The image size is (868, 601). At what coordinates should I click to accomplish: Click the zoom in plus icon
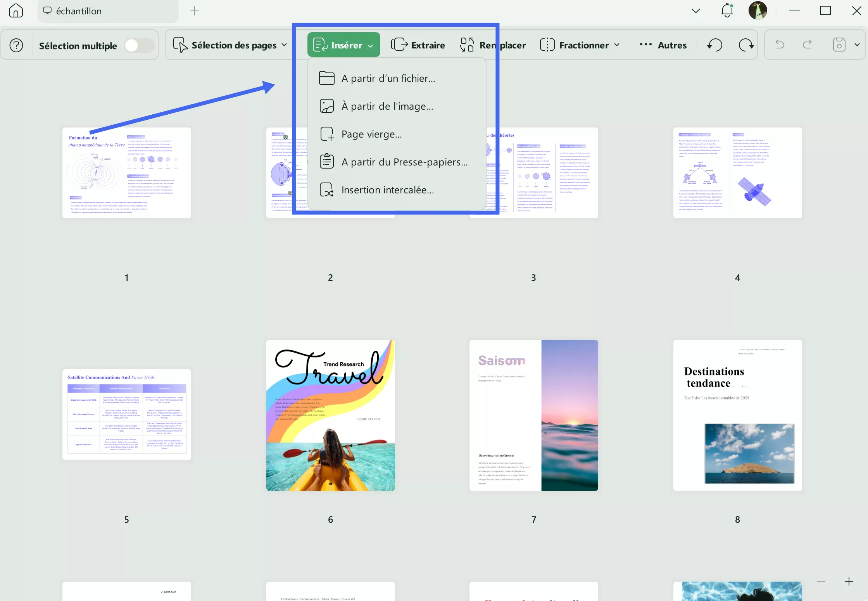849,580
